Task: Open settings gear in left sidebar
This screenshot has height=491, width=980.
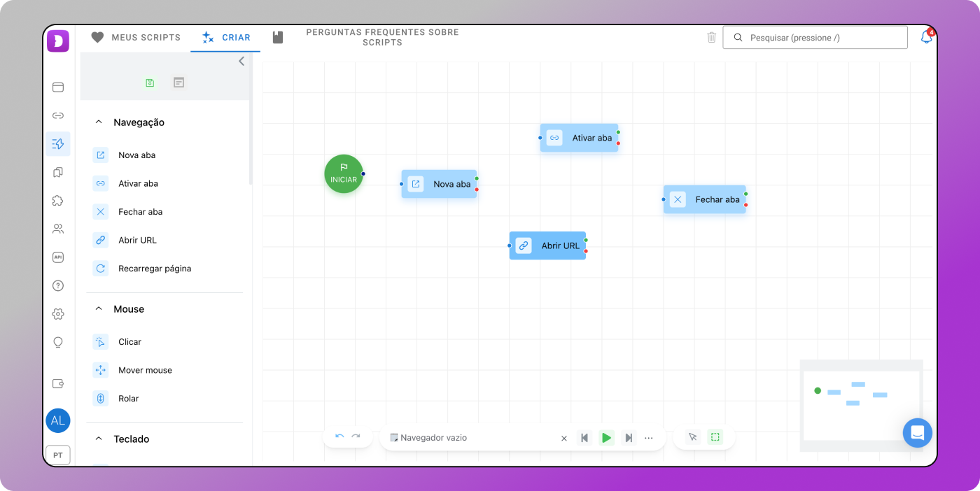Action: click(58, 314)
